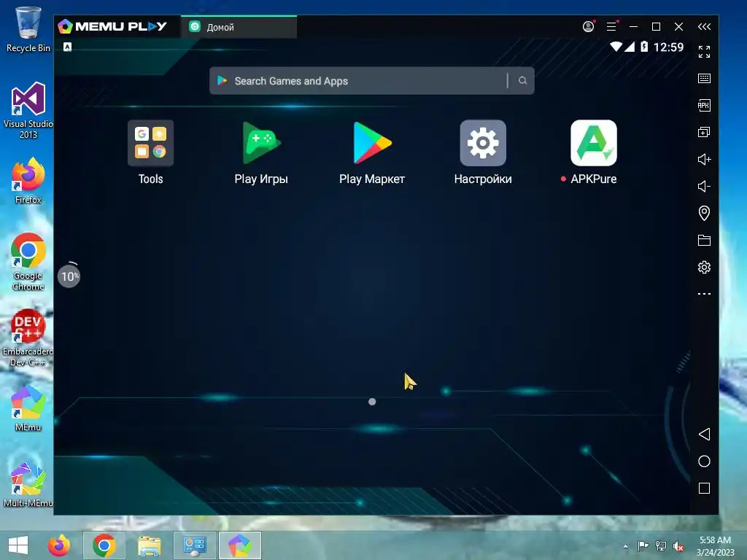The height and width of the screenshot is (560, 747).
Task: Open Настройки Android settings app
Action: click(483, 143)
